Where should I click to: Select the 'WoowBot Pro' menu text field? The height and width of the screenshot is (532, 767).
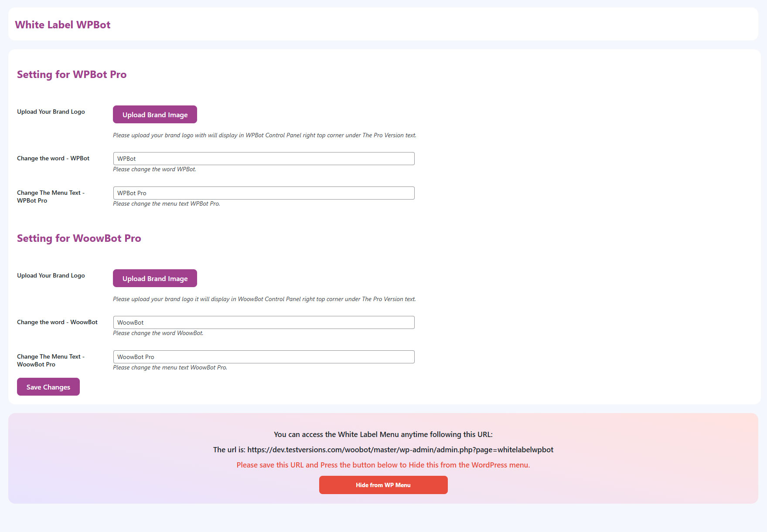(x=263, y=357)
